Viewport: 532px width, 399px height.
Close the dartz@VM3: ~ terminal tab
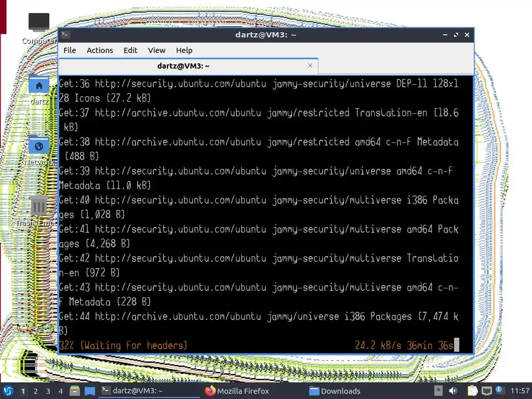(x=310, y=65)
